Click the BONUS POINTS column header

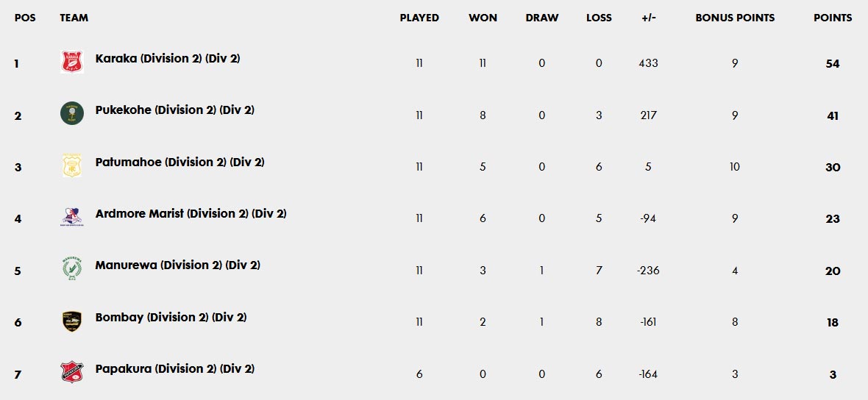point(735,18)
